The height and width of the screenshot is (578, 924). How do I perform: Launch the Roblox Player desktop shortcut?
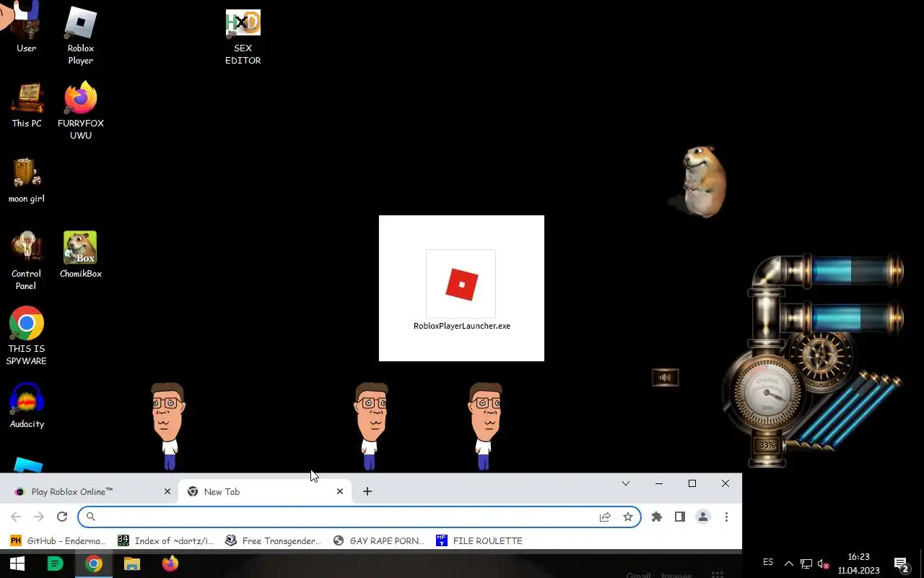coord(80,34)
